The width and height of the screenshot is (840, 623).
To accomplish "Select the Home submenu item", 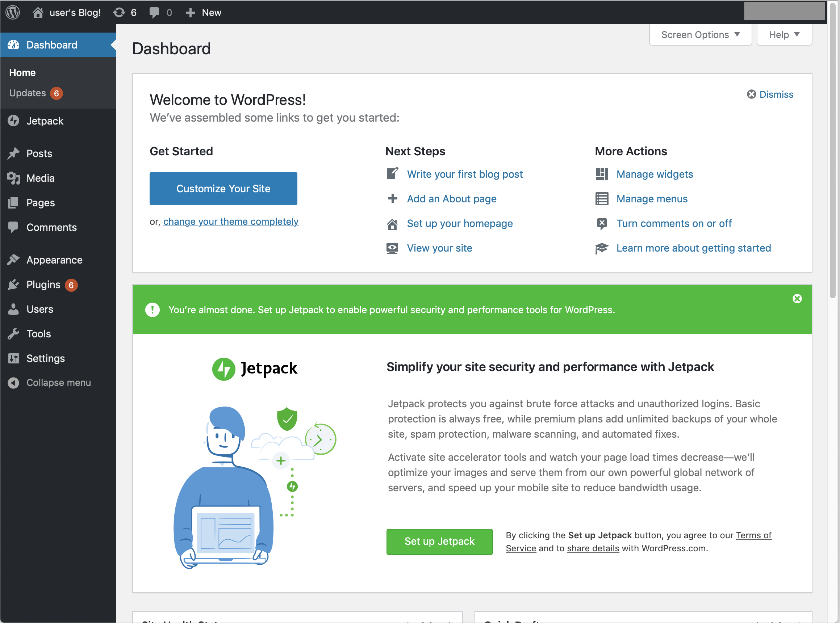I will tap(22, 73).
